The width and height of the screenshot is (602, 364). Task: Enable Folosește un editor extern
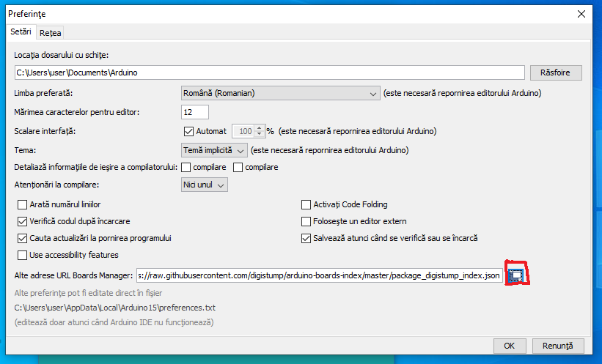tap(306, 221)
